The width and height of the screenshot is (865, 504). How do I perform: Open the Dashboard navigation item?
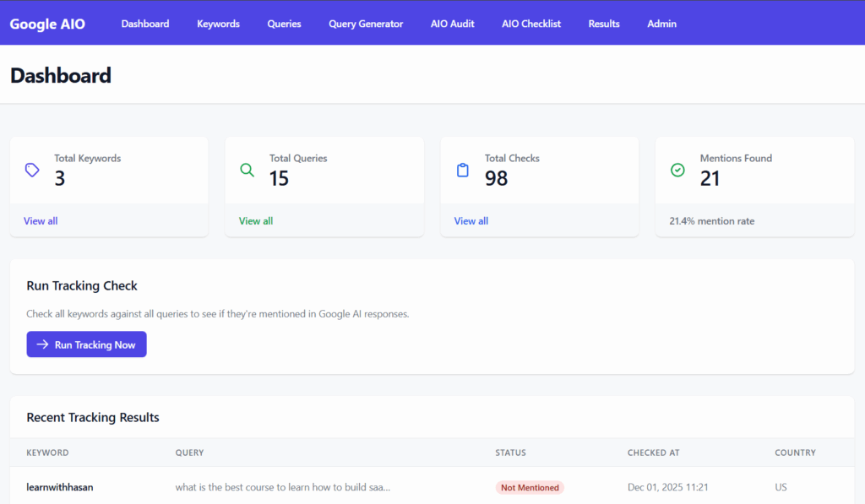click(x=144, y=24)
